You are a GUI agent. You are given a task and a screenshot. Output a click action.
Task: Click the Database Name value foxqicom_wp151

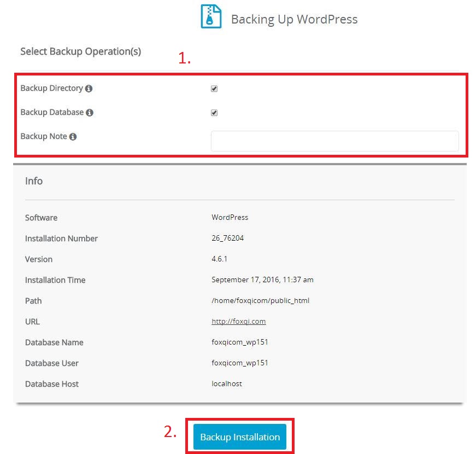point(240,342)
